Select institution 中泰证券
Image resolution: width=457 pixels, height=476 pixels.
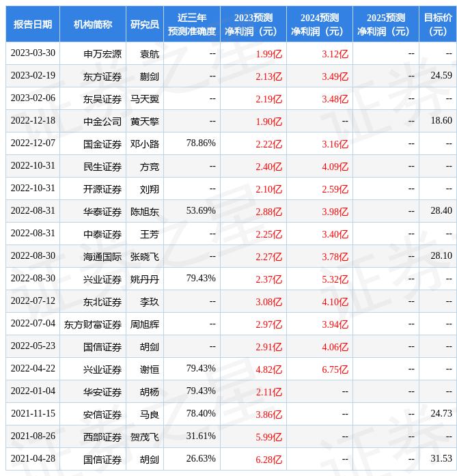coord(102,234)
